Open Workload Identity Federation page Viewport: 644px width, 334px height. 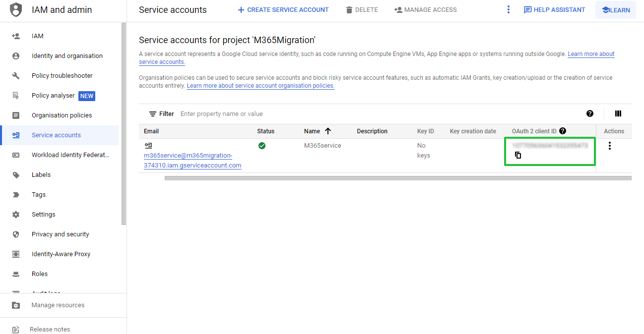pyautogui.click(x=70, y=155)
